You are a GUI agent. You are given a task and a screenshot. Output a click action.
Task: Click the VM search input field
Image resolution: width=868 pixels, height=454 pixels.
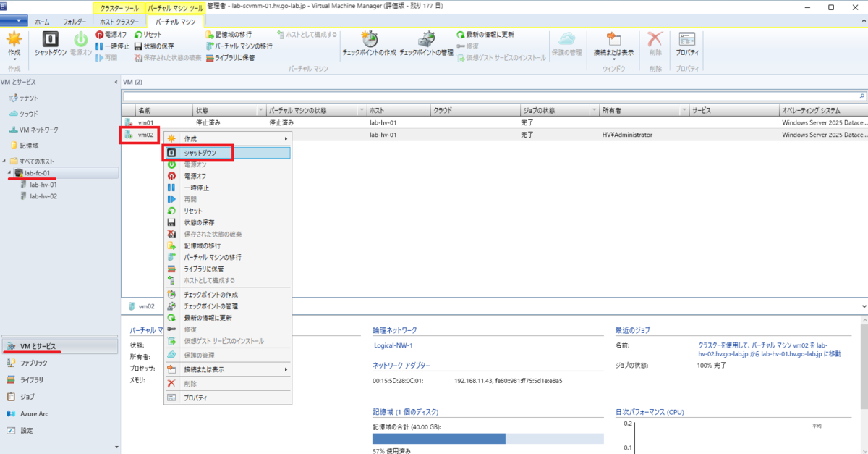(x=490, y=96)
